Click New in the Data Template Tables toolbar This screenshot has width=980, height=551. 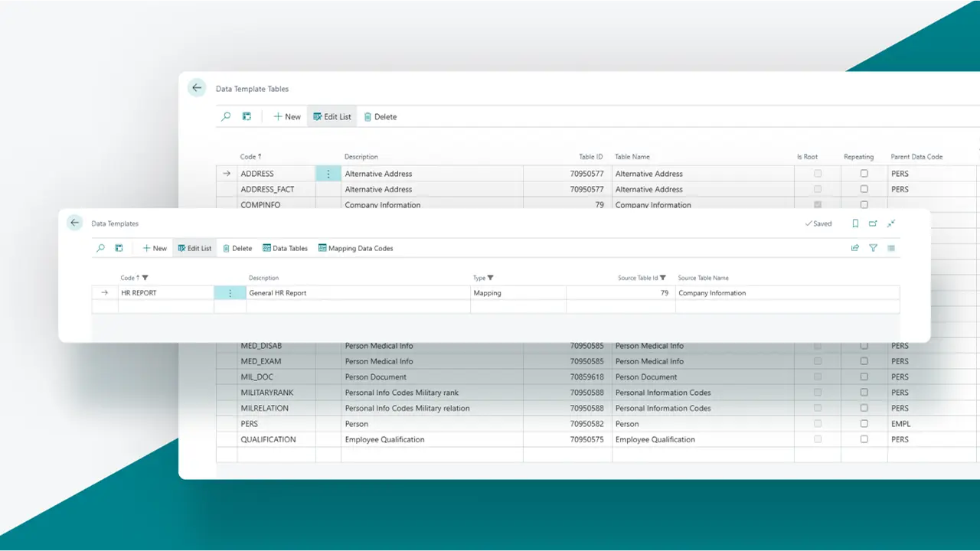(x=286, y=116)
